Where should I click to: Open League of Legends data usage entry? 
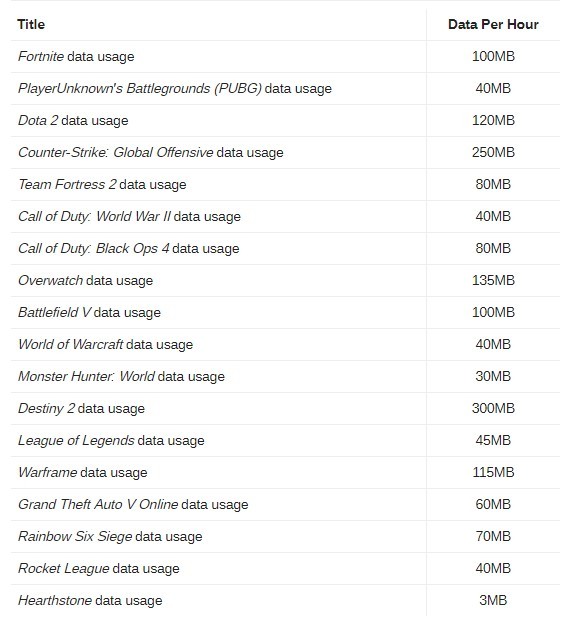click(111, 441)
